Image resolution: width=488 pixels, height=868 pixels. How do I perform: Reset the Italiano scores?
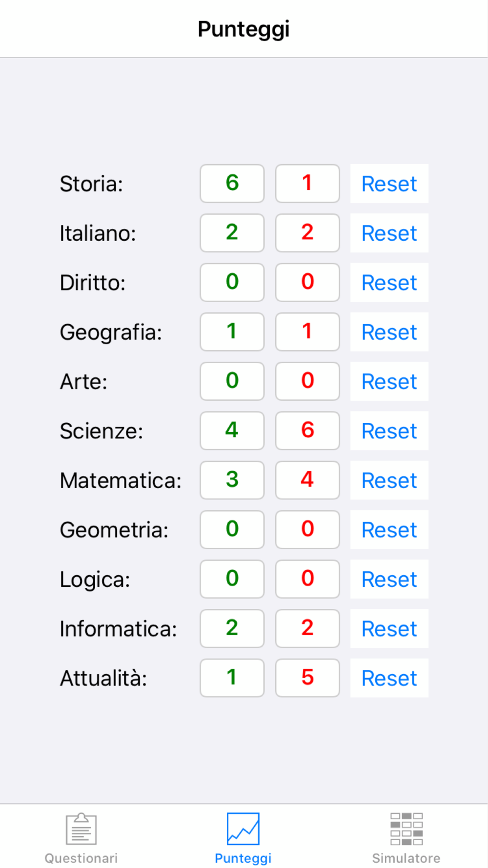(x=389, y=233)
